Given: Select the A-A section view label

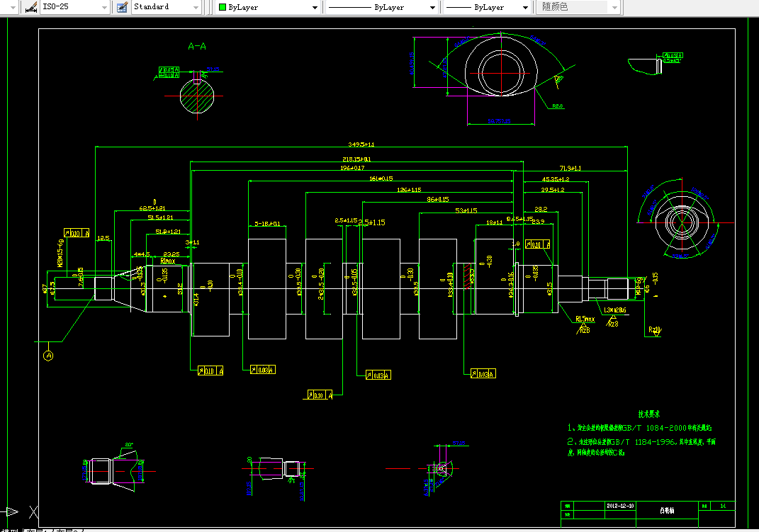Looking at the screenshot, I should pos(197,47).
